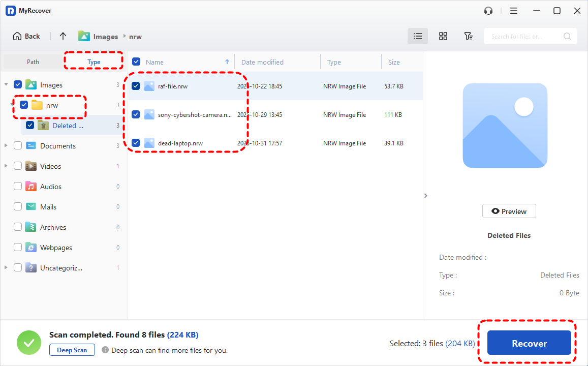Tick the Documents category checkbox
This screenshot has height=366, width=588.
[x=18, y=146]
